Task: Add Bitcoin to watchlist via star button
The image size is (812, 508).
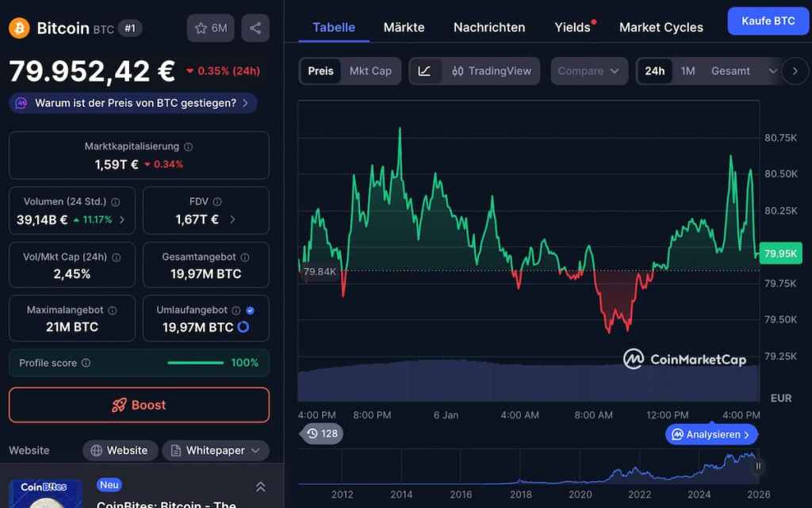Action: pos(211,29)
